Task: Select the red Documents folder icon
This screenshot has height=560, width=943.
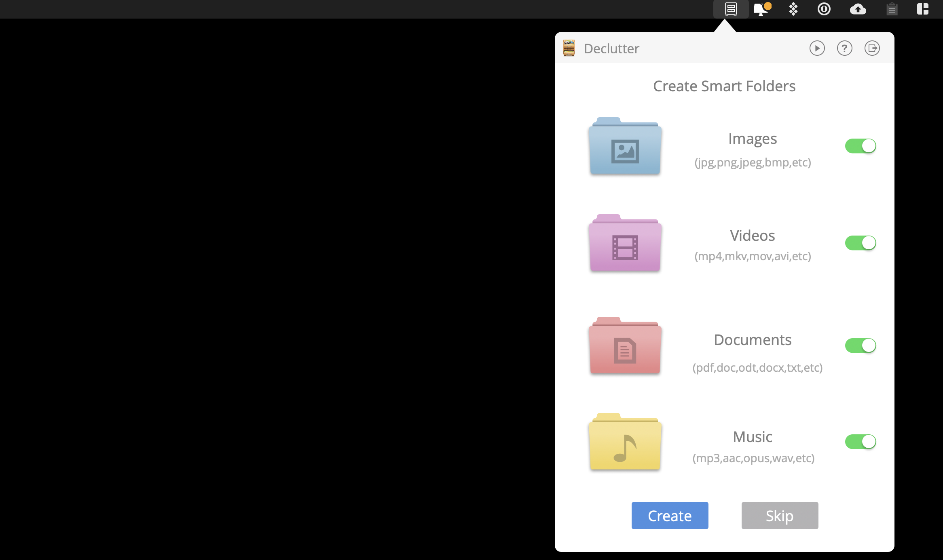Action: pos(625,345)
